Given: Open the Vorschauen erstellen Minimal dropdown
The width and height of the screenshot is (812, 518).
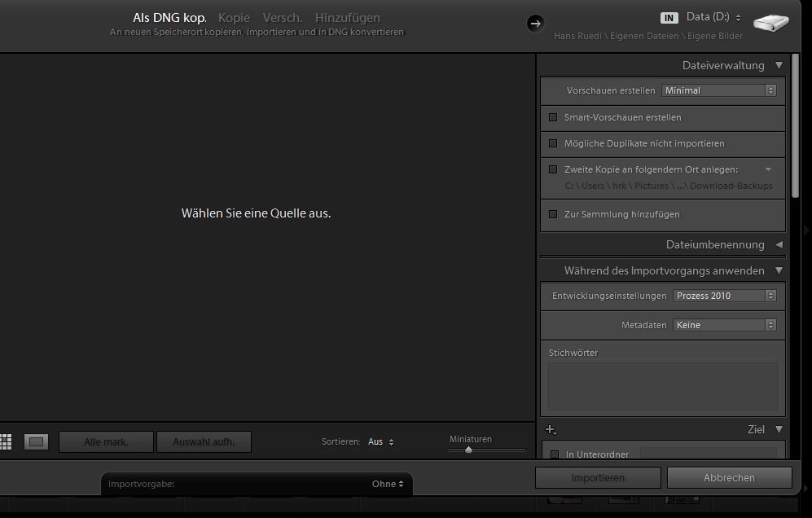Looking at the screenshot, I should (719, 90).
